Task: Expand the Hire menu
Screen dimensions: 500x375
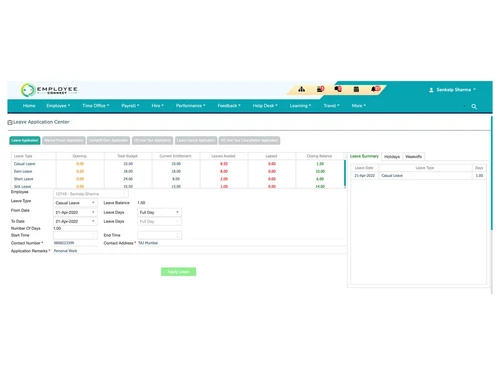Action: point(157,106)
